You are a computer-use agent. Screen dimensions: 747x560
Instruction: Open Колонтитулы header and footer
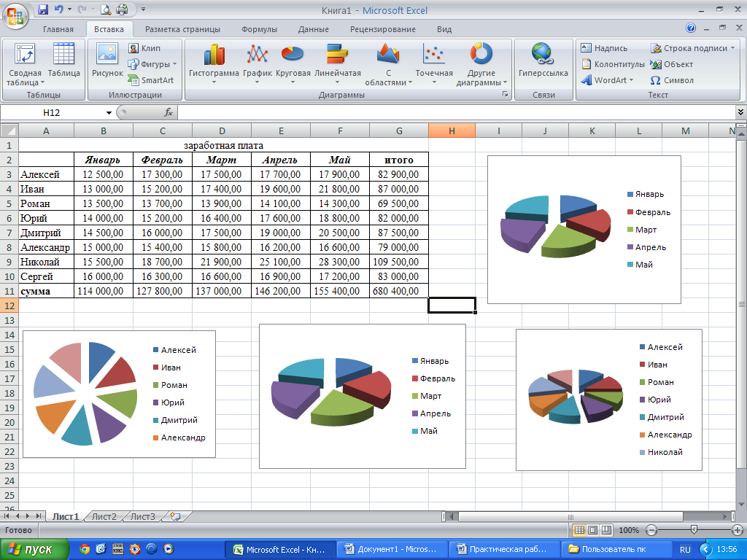pyautogui.click(x=613, y=64)
